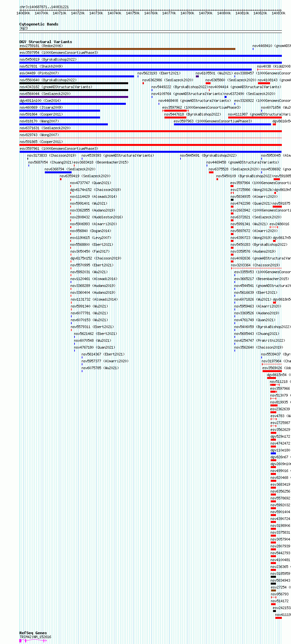291x644 pixels.
Task: Click the esv2759181 (Redon2006) variant label
Action: pos(41,46)
